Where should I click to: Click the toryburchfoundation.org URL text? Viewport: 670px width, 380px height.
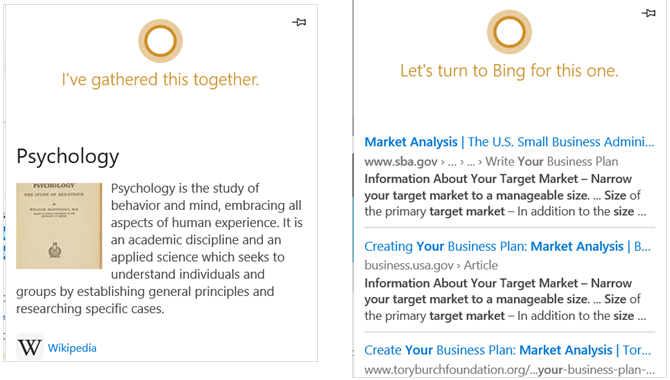point(509,370)
